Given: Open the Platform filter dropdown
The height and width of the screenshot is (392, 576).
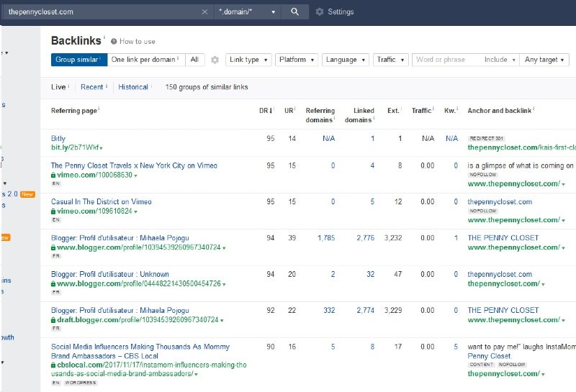Looking at the screenshot, I should [297, 60].
